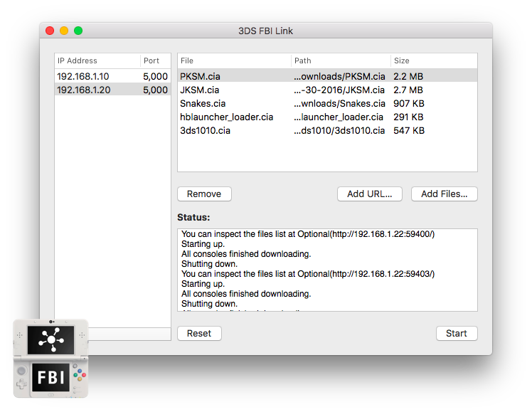Click path ...wnloads/Snakes.cia
This screenshot has width=532, height=412.
click(340, 103)
